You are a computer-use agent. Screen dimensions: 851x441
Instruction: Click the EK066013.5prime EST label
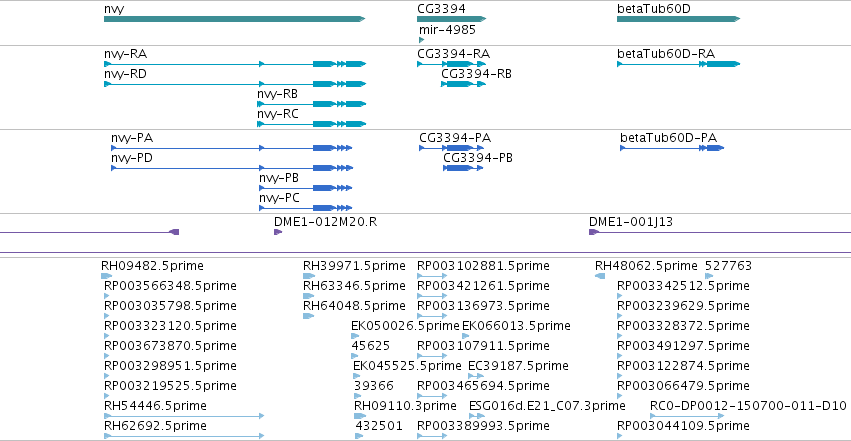(516, 326)
